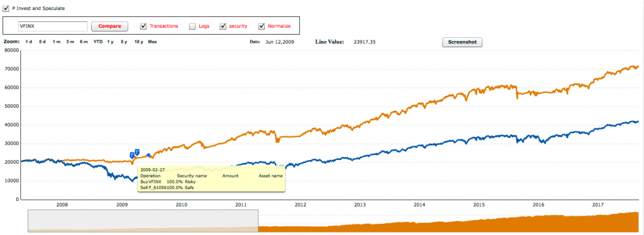Click the Compare button

(109, 26)
